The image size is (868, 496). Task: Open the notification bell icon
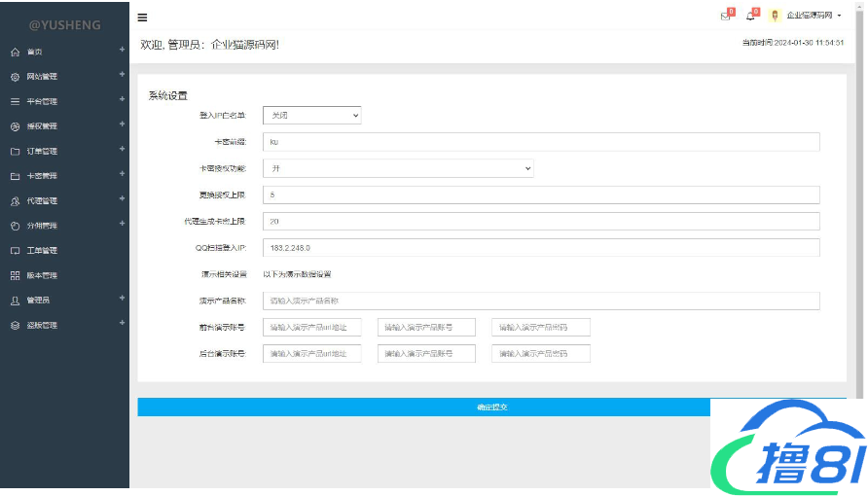point(750,16)
